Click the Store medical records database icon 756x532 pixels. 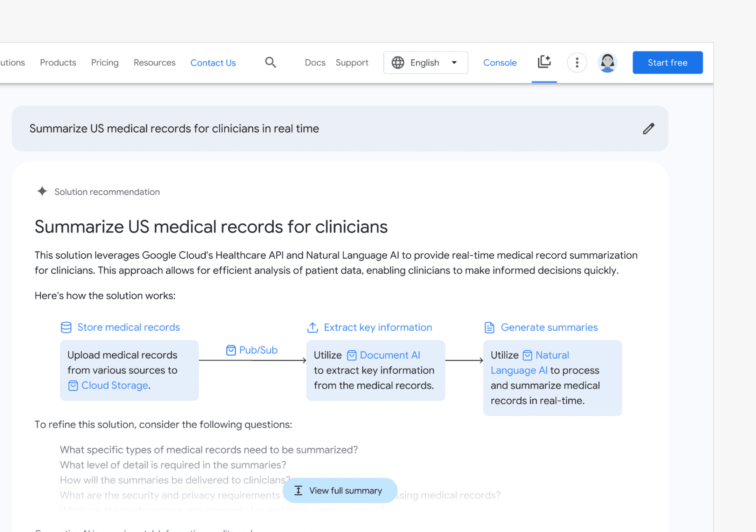pyautogui.click(x=66, y=327)
